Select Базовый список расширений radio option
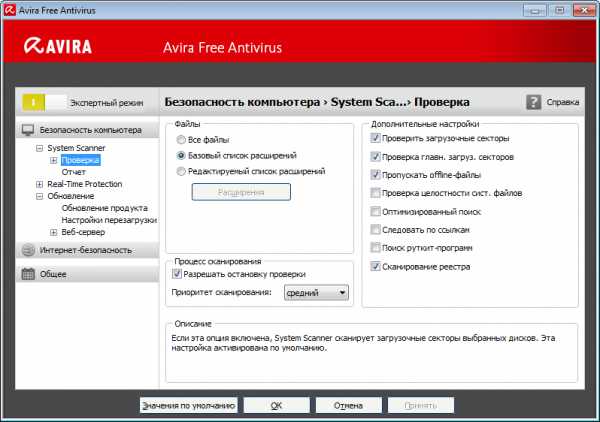The width and height of the screenshot is (600, 422). click(x=181, y=155)
